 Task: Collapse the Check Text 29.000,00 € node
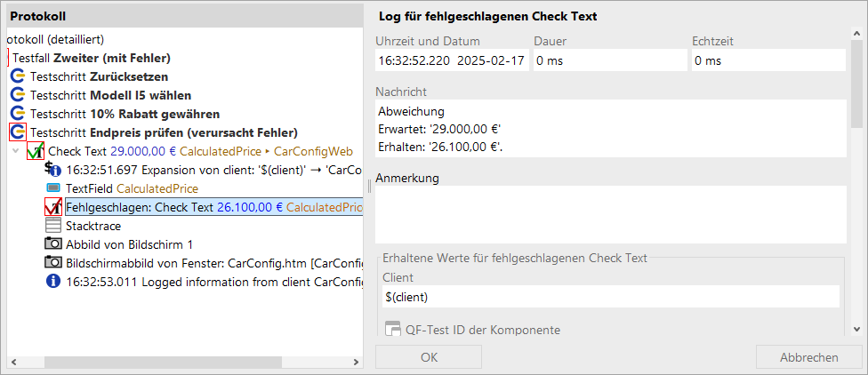click(15, 151)
